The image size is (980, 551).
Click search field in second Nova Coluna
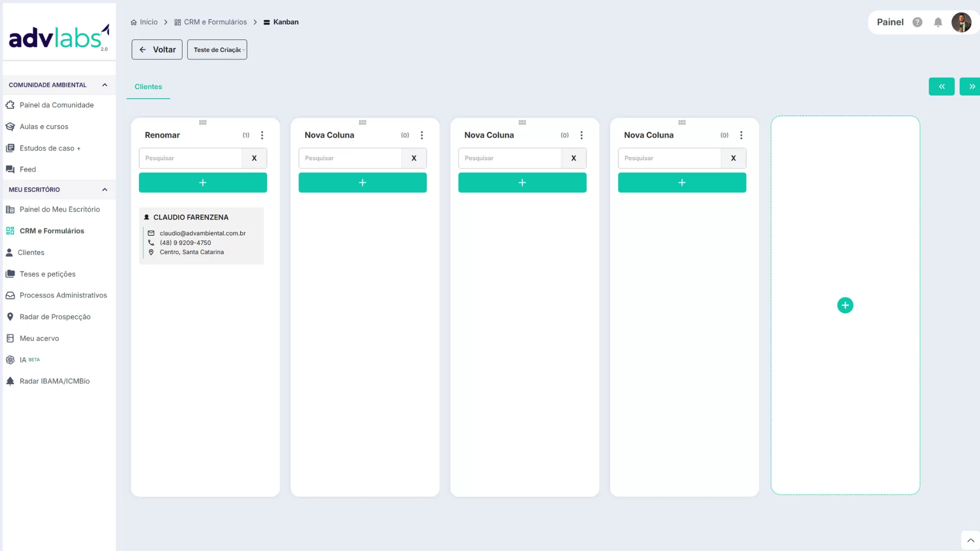pyautogui.click(x=509, y=158)
